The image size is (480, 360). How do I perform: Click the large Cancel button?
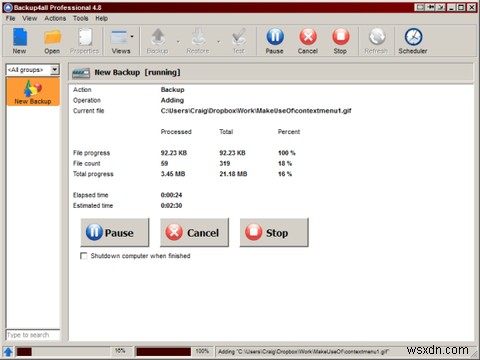click(x=194, y=232)
